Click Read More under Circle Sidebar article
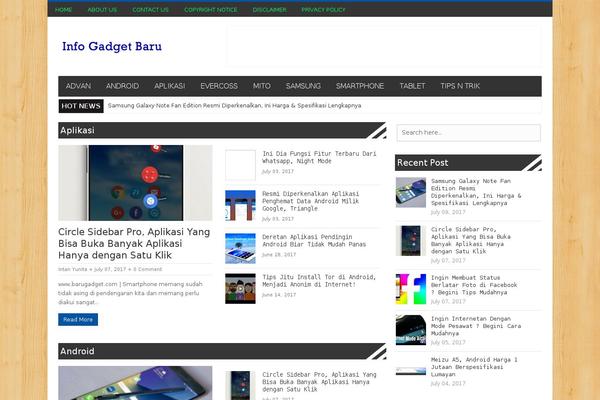Viewport: 600px width, 400px height. (x=78, y=320)
